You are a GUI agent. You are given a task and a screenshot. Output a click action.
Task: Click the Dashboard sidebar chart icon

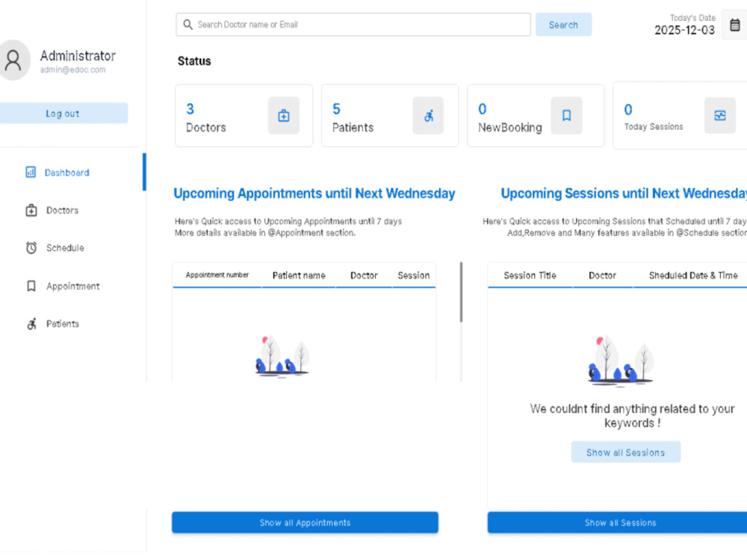click(x=31, y=172)
